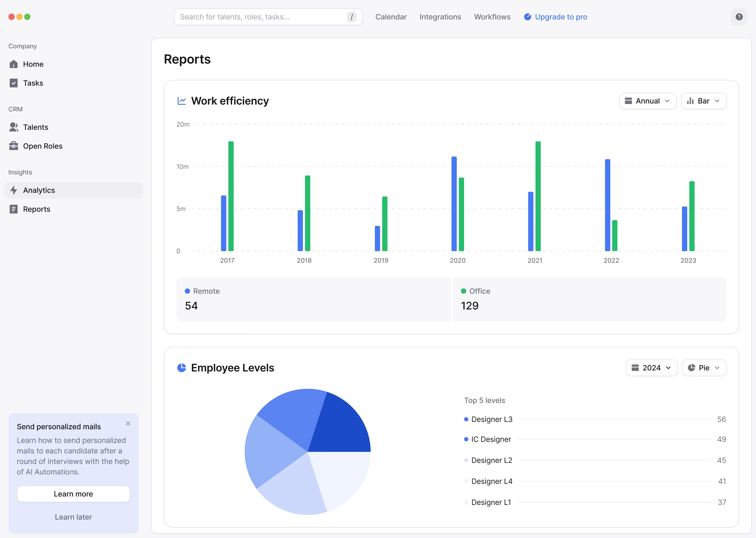The image size is (756, 538).
Task: Click the Open Roles briefcase icon
Action: (x=14, y=146)
